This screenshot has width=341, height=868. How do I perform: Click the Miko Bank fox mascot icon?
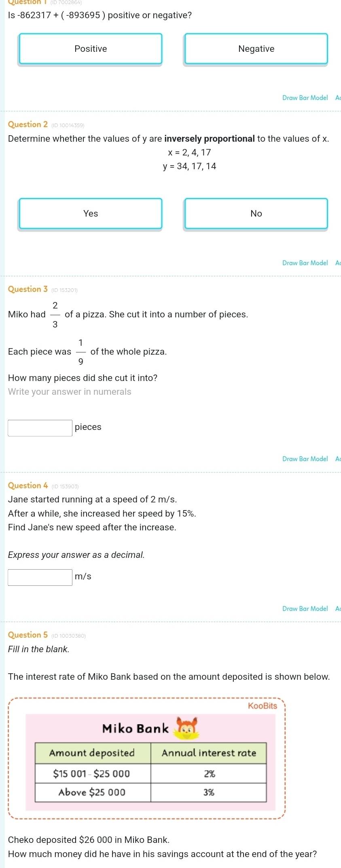pos(186,728)
